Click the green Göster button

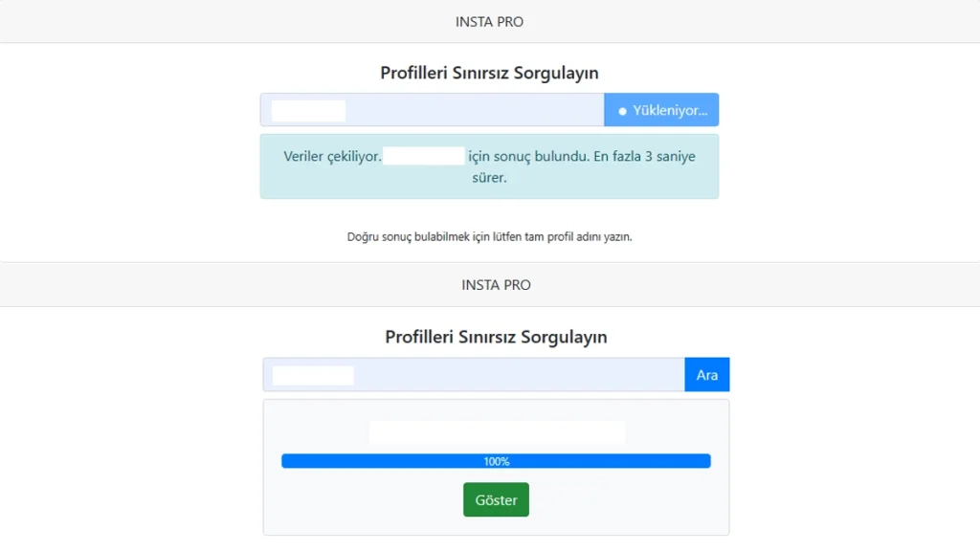coord(497,499)
